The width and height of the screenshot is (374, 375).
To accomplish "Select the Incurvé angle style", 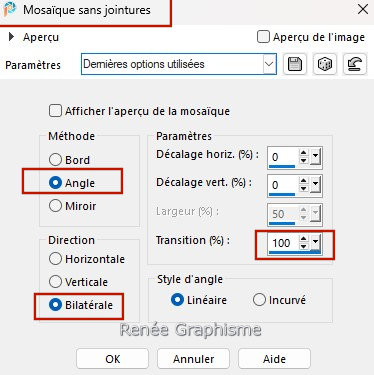I will click(x=259, y=300).
